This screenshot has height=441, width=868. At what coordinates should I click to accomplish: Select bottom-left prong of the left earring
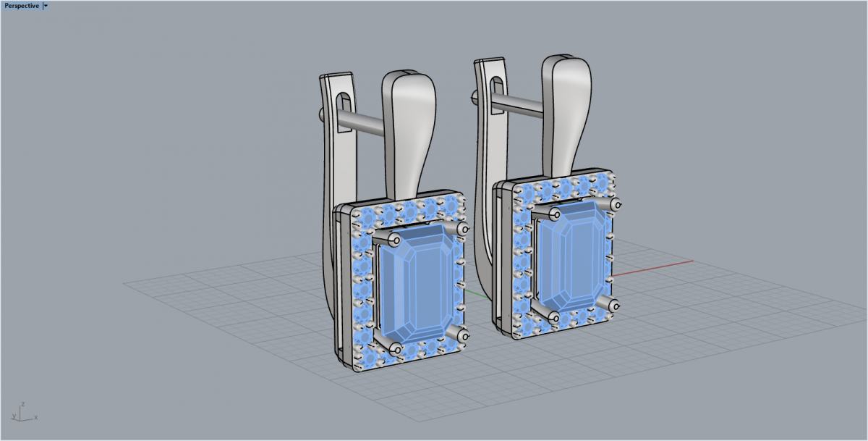[394, 350]
